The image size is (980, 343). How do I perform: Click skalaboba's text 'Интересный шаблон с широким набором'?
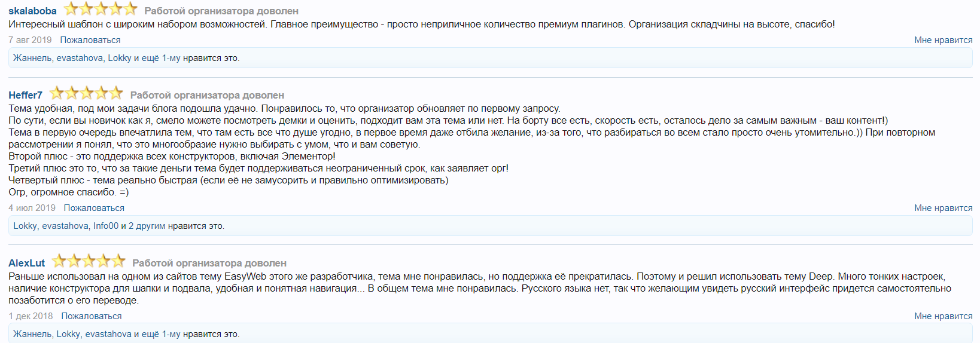(422, 24)
